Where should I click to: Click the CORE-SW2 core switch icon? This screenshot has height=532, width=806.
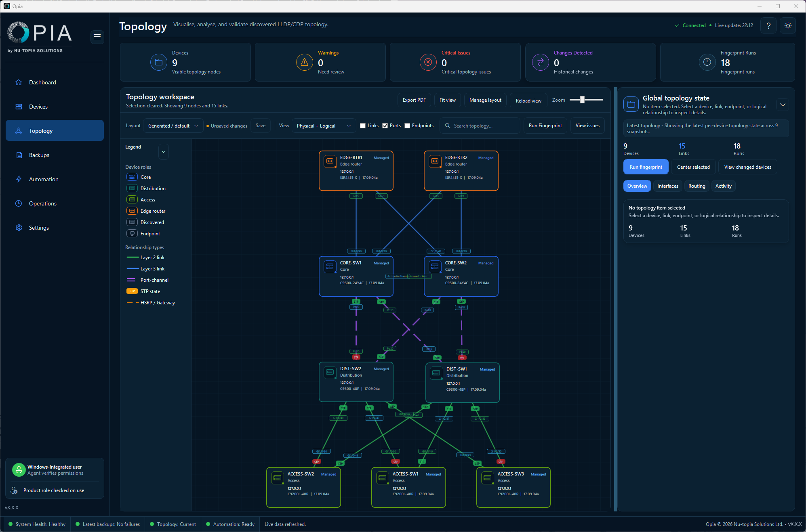click(x=435, y=266)
